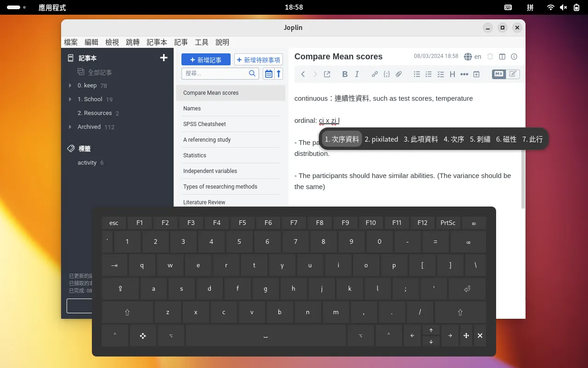
Task: Toggle bold formatting in the editor toolbar
Action: coord(345,74)
